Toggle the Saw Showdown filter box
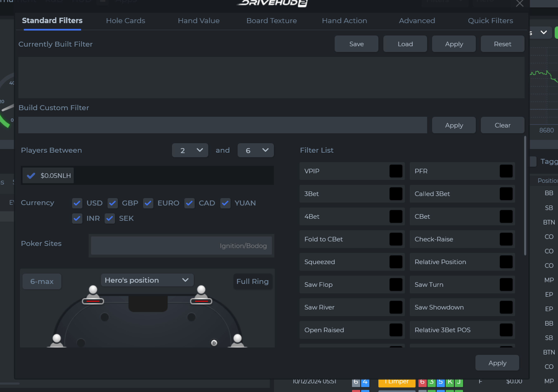Viewport: 558px width, 392px height. click(506, 307)
